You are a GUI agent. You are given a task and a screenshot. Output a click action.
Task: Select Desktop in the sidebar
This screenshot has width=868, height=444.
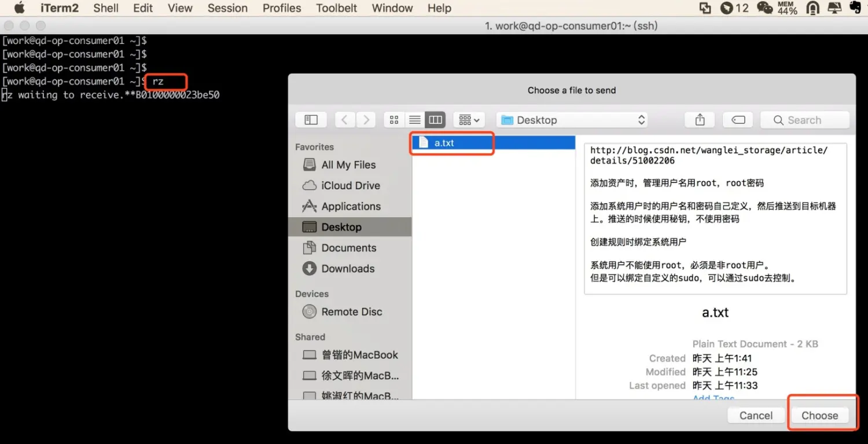[x=350, y=227]
